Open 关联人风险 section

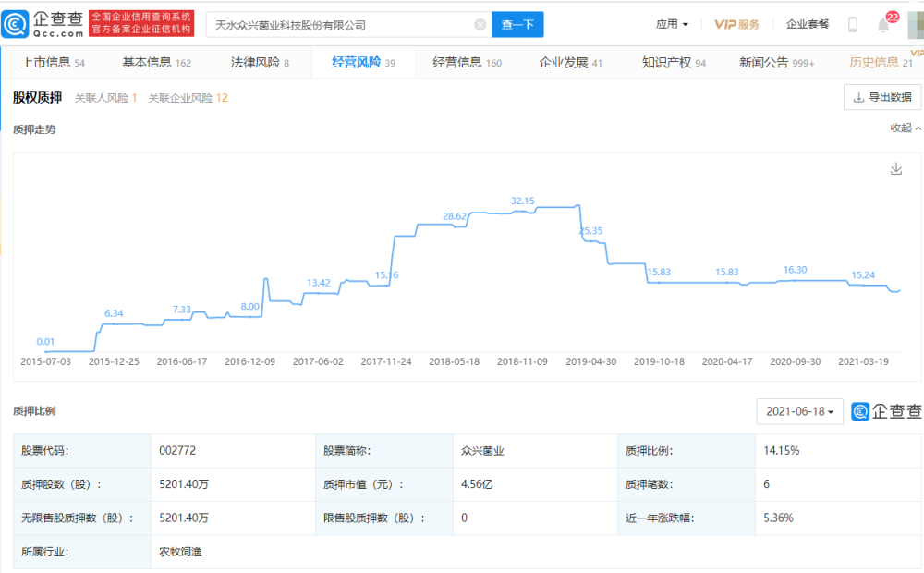tap(105, 98)
